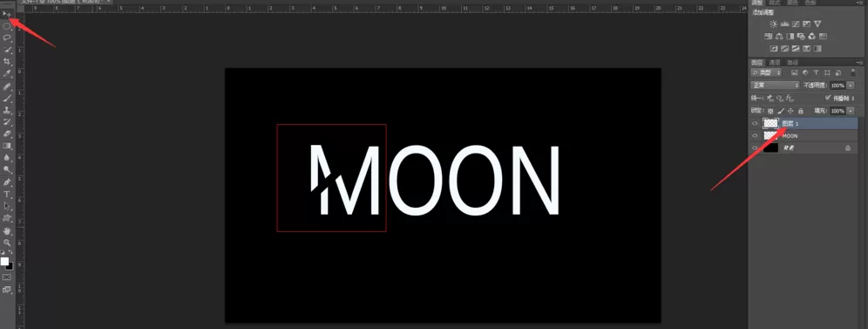This screenshot has width=868, height=329.
Task: Select the Brush tool
Action: 7,99
